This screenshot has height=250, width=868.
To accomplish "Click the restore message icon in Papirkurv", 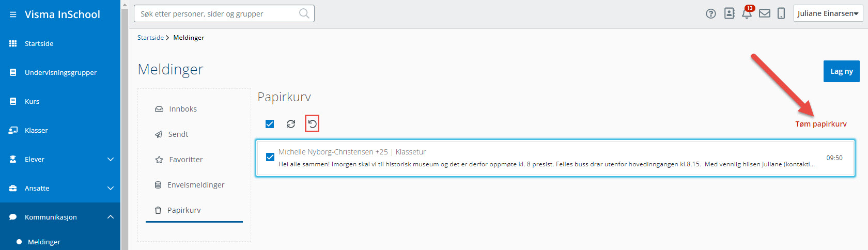I will coord(312,123).
